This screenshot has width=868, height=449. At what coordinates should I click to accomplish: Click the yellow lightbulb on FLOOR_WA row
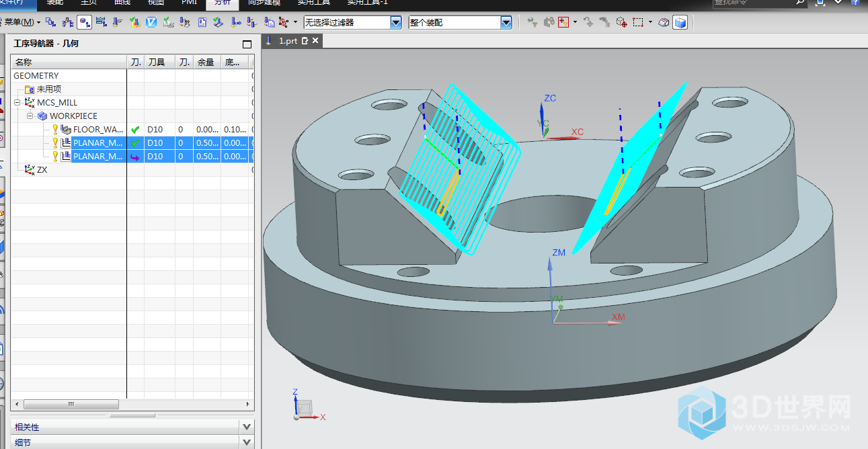point(56,130)
